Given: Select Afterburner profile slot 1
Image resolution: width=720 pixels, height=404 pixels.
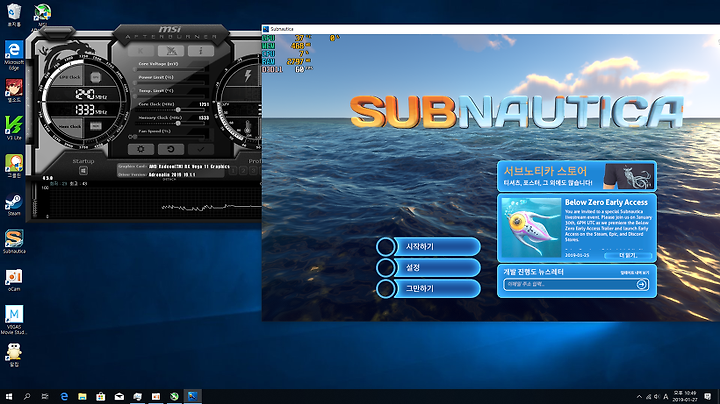Looking at the screenshot, I should [233, 171].
